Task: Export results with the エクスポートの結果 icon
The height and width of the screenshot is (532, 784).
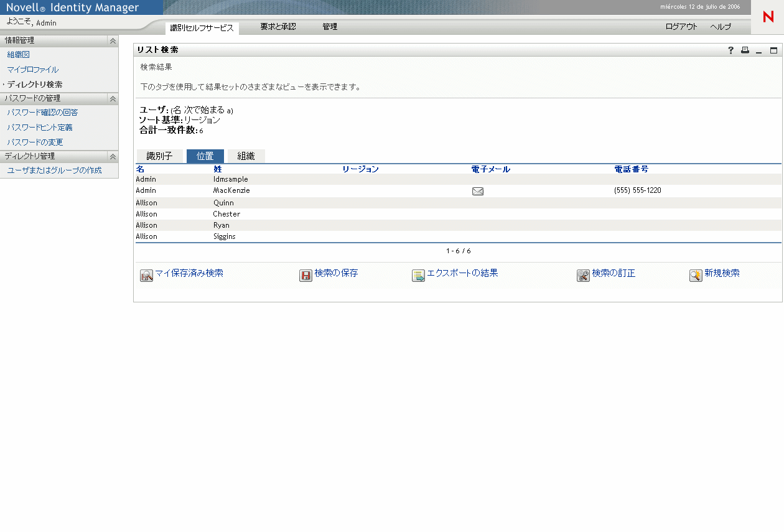Action: click(417, 275)
